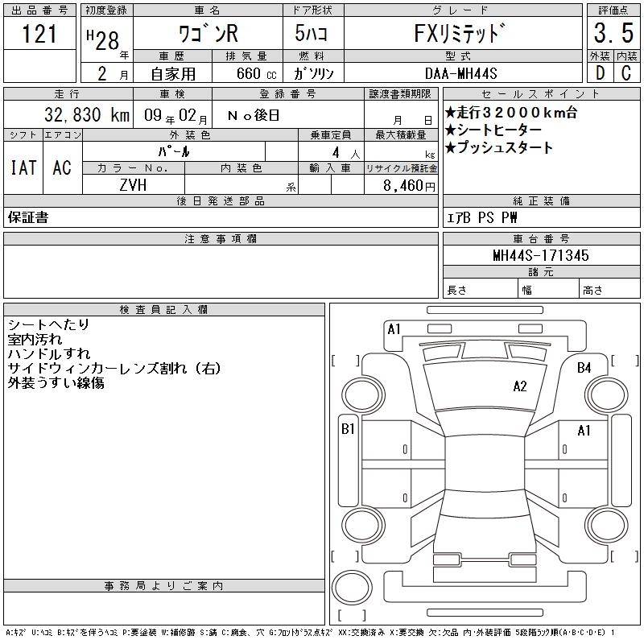Image resolution: width=644 pixels, height=644 pixels.
Task: Select the vehicle history 自家用
Action: pyautogui.click(x=173, y=74)
